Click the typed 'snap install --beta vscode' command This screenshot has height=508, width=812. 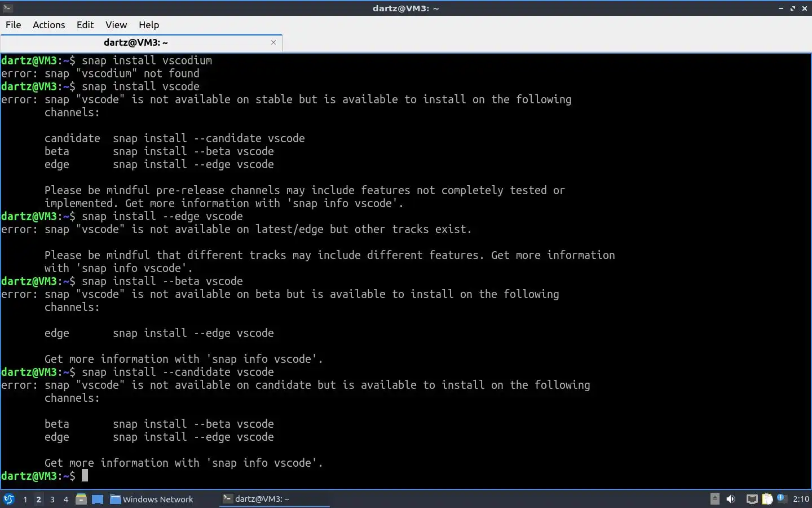coord(162,281)
